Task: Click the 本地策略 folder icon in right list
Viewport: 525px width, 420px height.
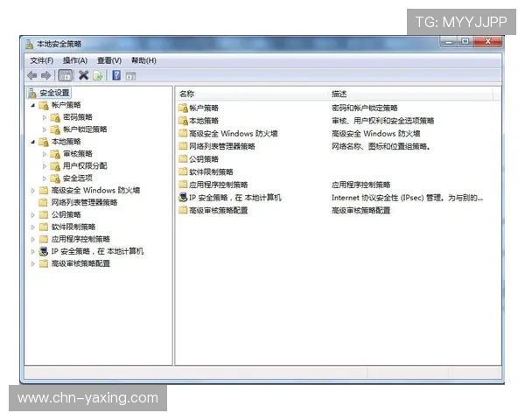Action: (x=183, y=121)
